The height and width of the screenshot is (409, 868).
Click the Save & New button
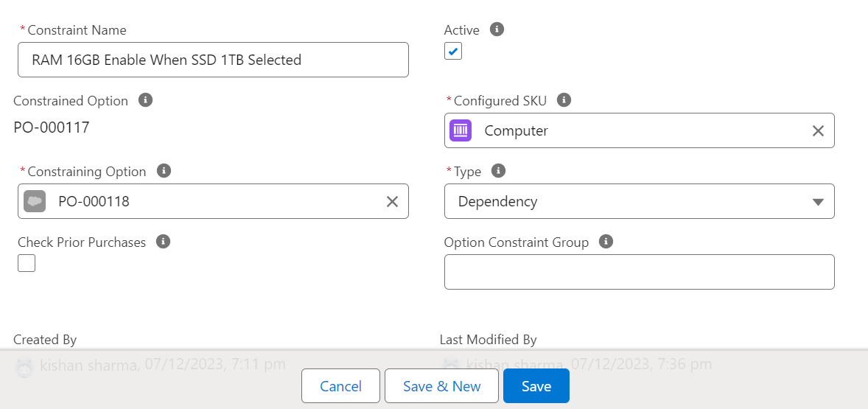(441, 386)
